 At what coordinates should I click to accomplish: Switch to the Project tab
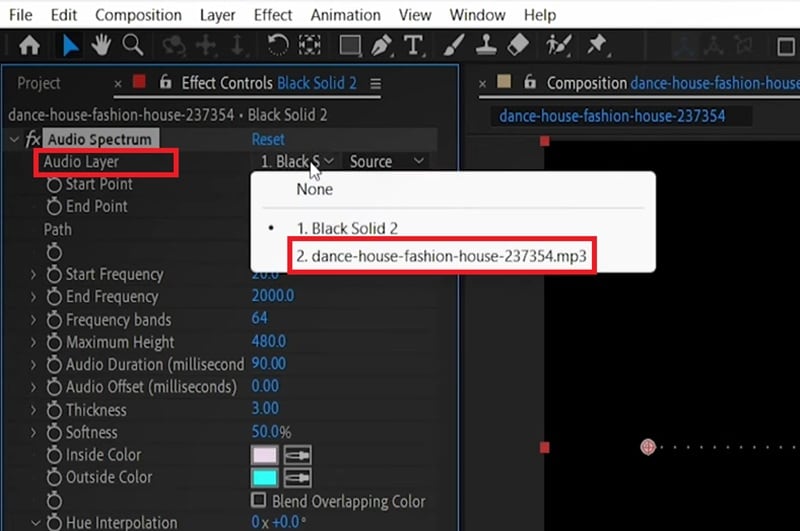[x=38, y=83]
